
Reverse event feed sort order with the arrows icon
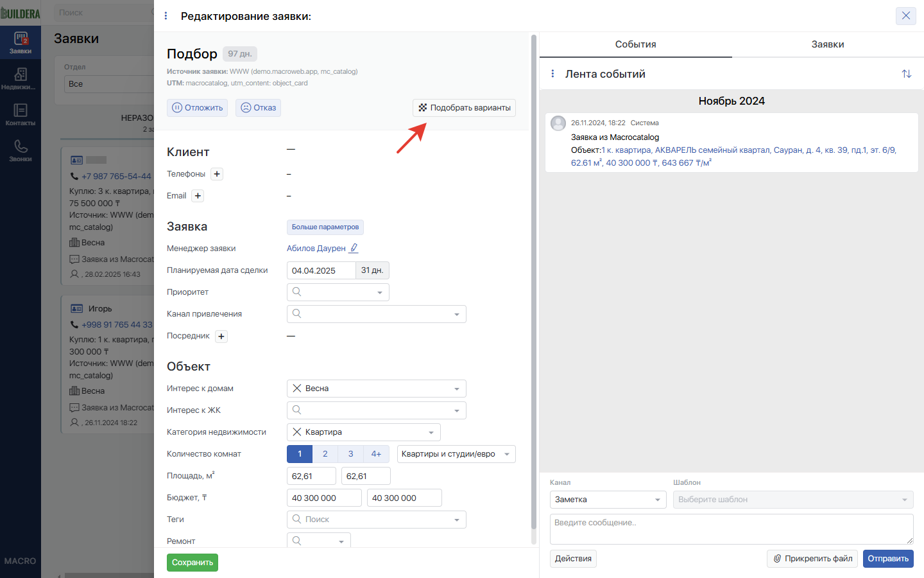click(x=906, y=74)
